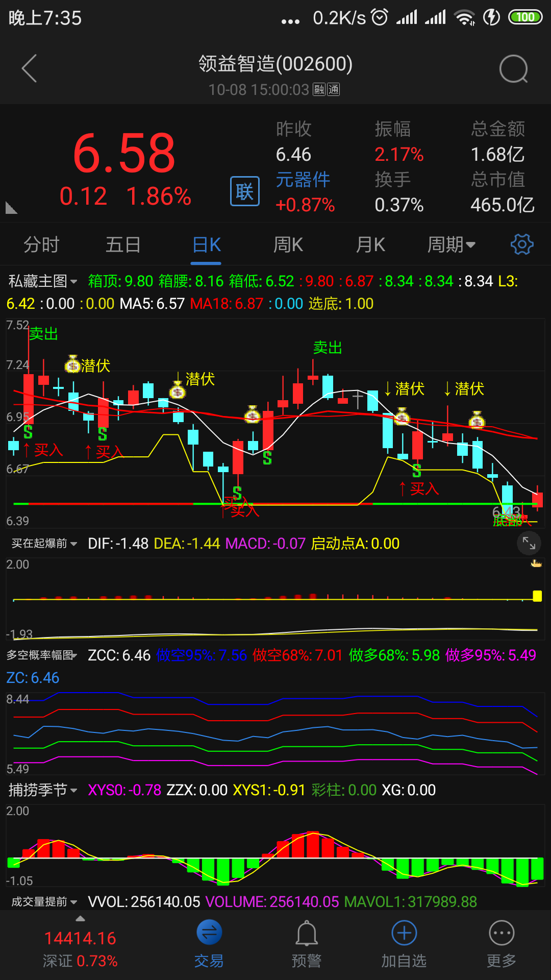Open the 元器件 sector link
The image size is (551, 980).
pyautogui.click(x=303, y=180)
